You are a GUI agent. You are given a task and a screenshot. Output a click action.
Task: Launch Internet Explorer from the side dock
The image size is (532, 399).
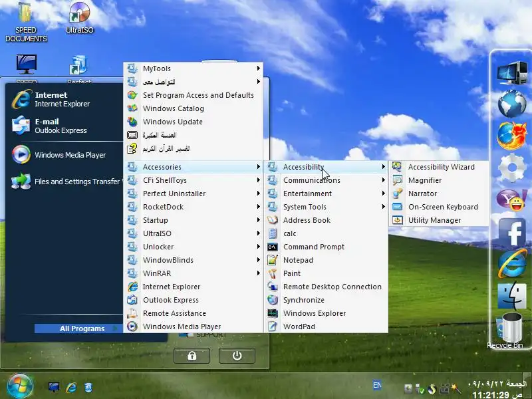[x=512, y=263]
